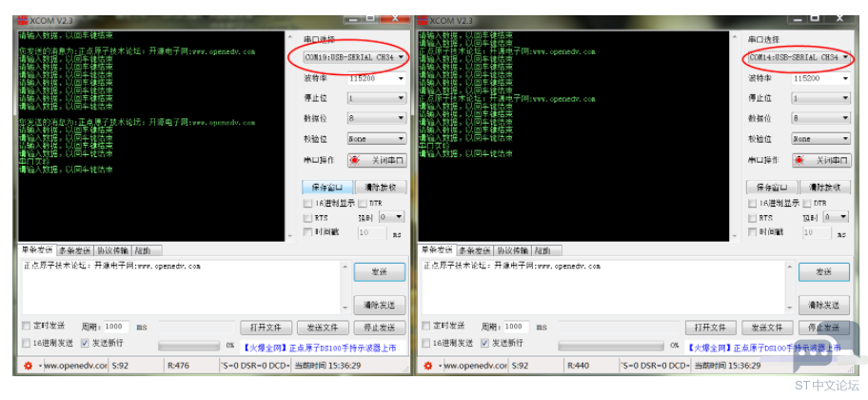Open settings gear in COM19 window status bar

coord(29,366)
